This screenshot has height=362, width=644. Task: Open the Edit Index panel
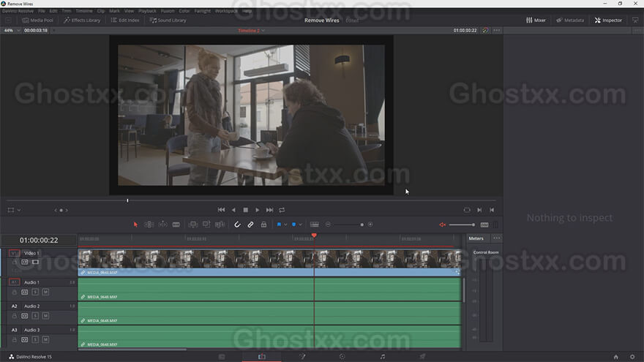click(125, 20)
